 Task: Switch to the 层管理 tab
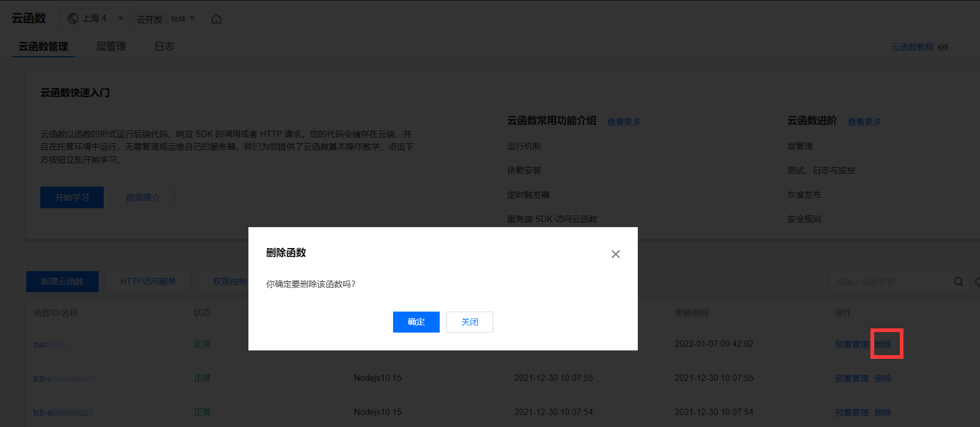111,47
